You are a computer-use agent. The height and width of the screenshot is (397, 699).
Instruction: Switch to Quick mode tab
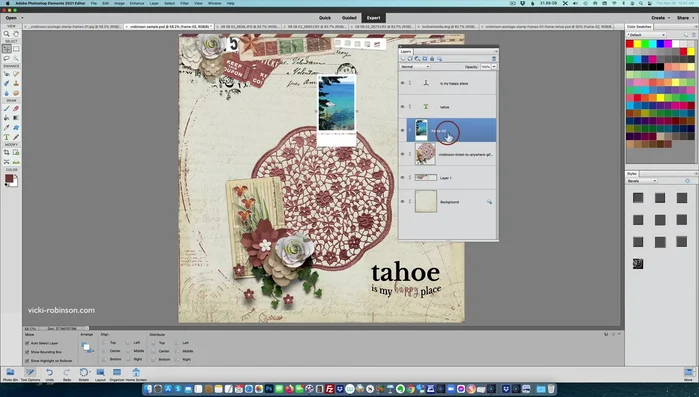coord(325,18)
